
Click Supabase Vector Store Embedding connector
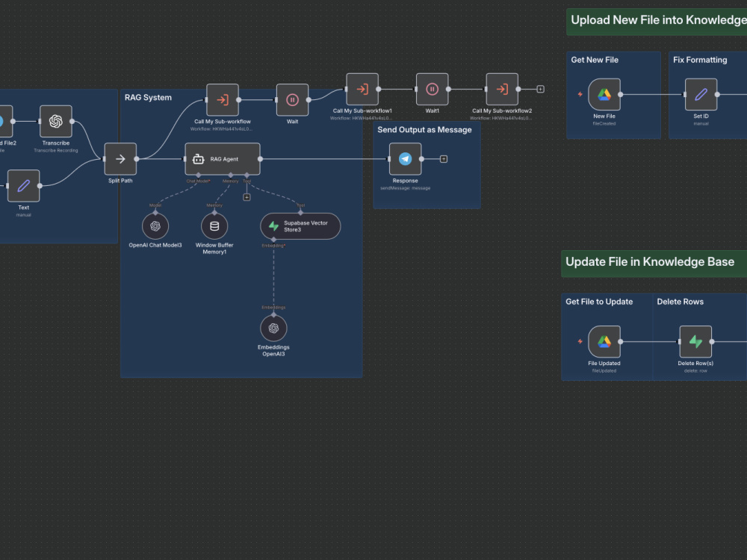[x=273, y=240]
